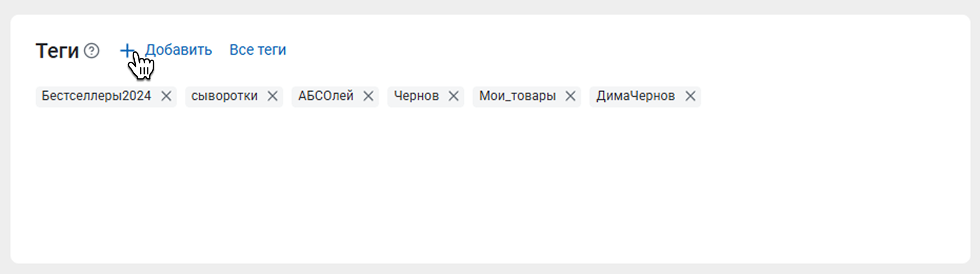980x274 pixels.
Task: Click the Теги section heading
Action: point(57,51)
